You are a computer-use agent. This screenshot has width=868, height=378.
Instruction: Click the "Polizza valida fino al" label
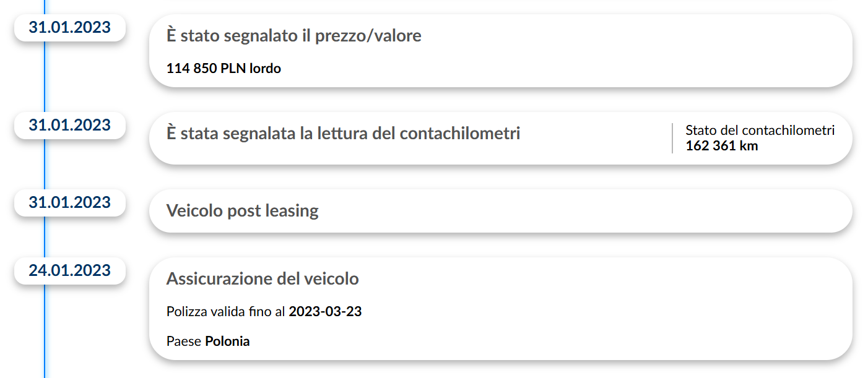coord(226,312)
